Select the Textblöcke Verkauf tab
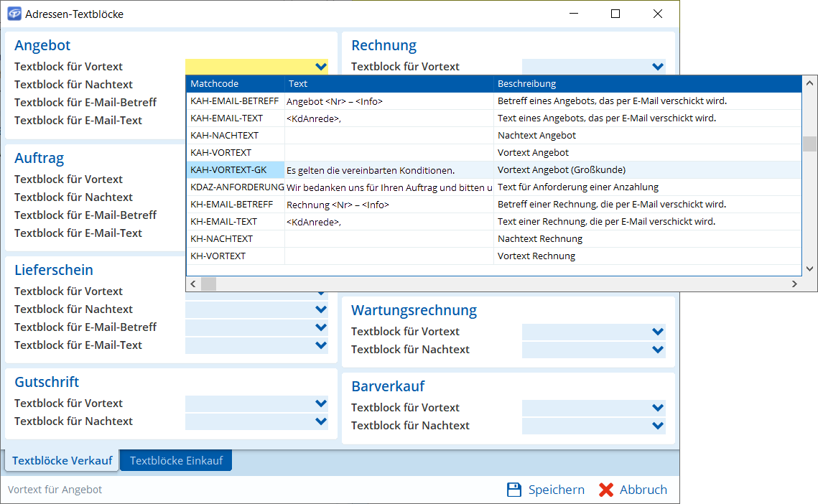Screen dimensions: 818x504 point(62,460)
